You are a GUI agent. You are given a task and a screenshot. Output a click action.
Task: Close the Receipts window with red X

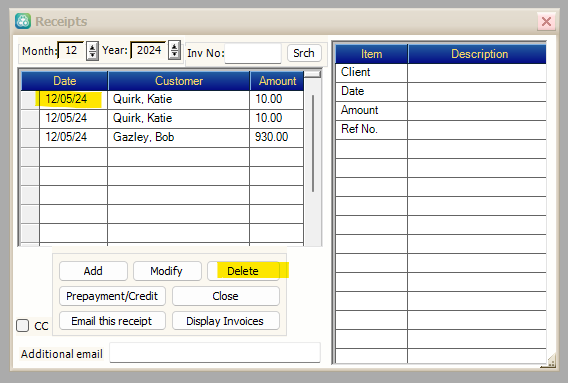click(x=546, y=21)
